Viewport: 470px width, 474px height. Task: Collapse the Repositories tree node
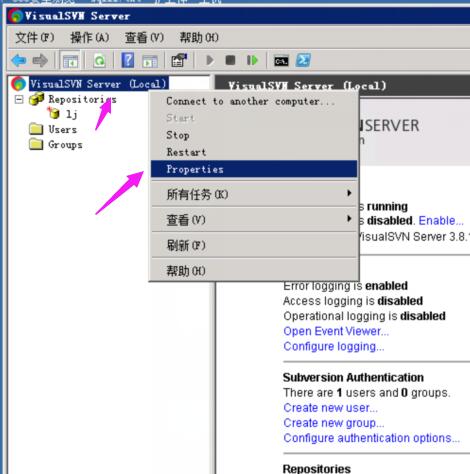click(x=19, y=99)
